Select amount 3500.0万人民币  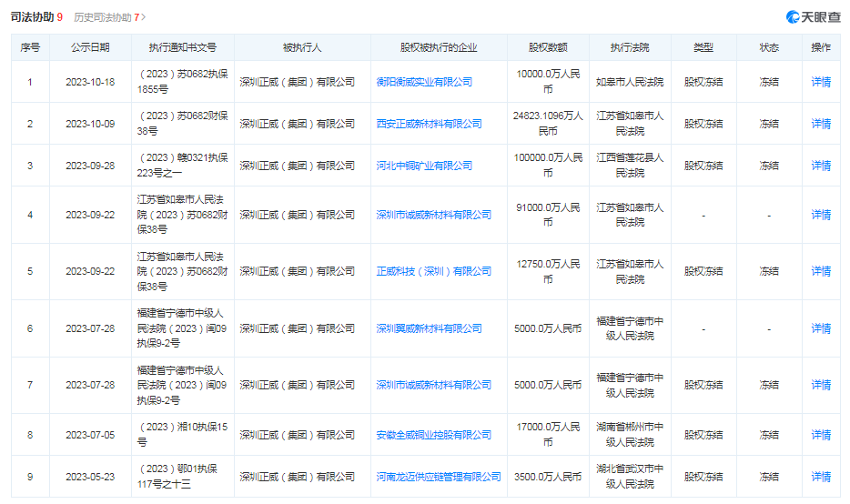[548, 477]
